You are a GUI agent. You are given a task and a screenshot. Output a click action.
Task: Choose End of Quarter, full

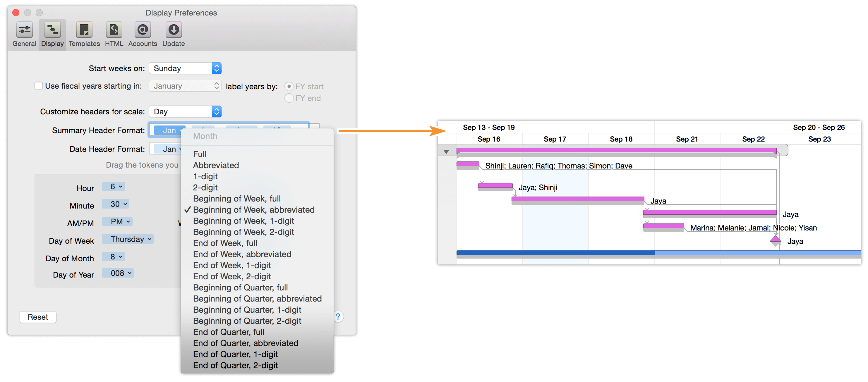coord(257,332)
